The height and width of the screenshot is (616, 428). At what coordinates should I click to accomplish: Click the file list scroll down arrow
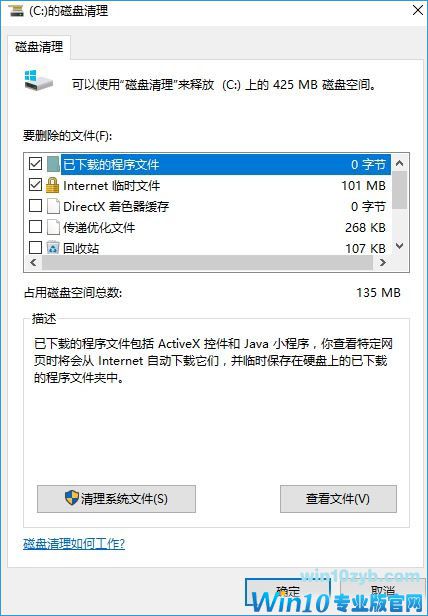[x=400, y=246]
